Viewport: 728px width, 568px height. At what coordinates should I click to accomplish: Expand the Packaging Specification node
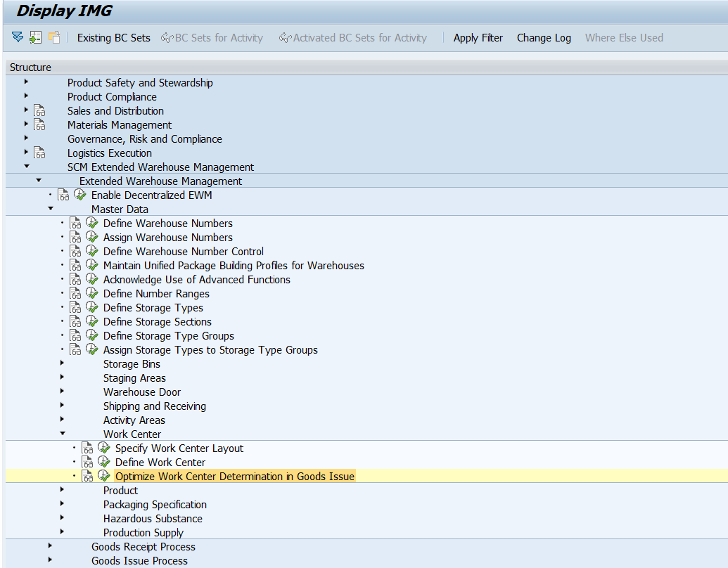pos(62,503)
